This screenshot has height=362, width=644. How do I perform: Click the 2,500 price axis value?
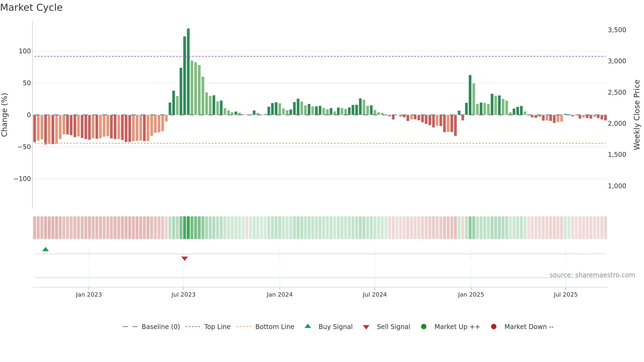617,93
